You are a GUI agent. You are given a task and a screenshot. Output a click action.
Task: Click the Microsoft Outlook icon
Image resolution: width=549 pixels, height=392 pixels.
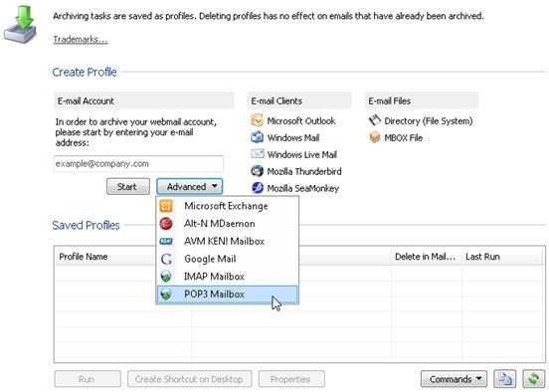tap(257, 120)
